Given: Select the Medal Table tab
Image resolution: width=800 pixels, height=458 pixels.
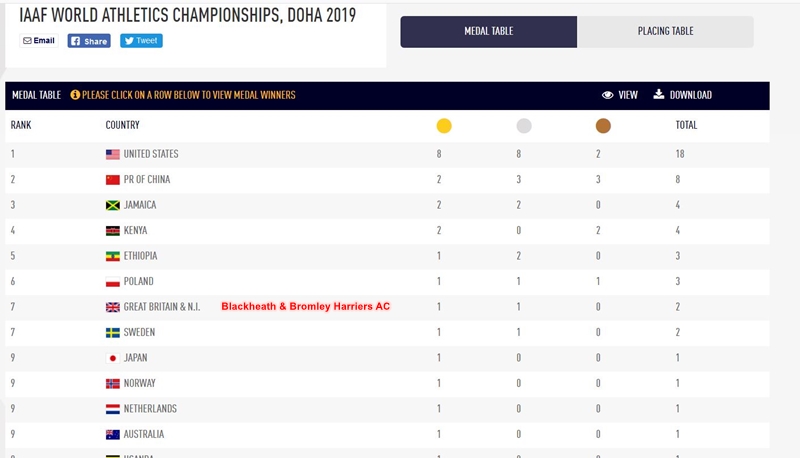Looking at the screenshot, I should click(x=489, y=32).
